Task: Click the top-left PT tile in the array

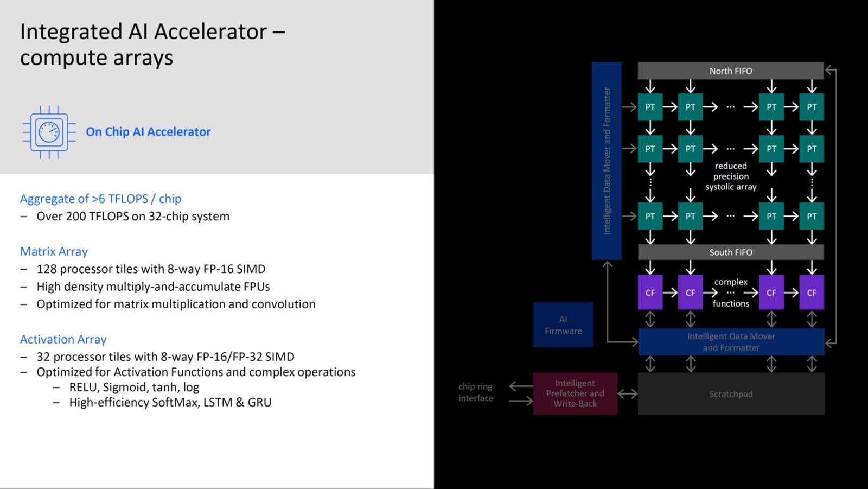Action: point(650,107)
